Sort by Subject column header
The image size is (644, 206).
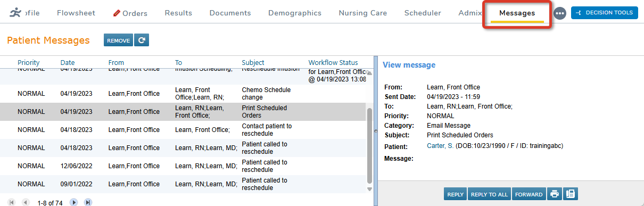tap(253, 62)
